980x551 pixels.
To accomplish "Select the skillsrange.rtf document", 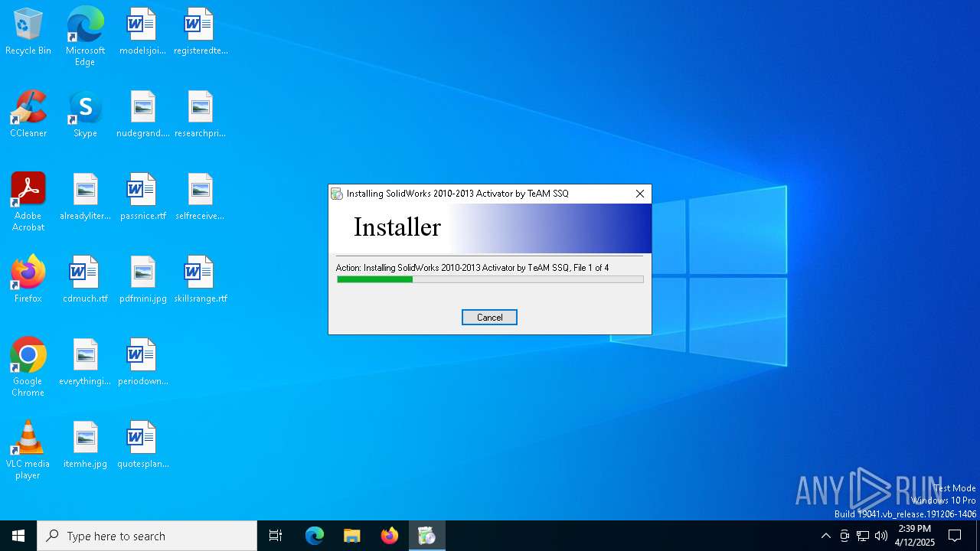I will pos(201,279).
